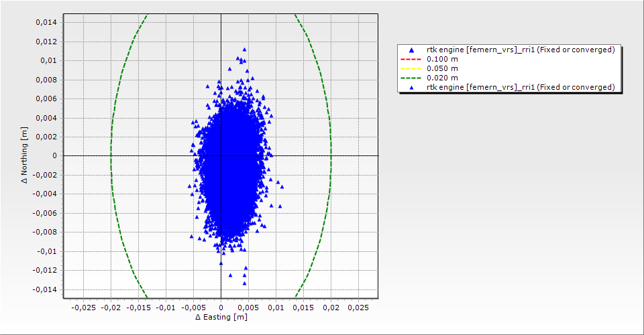644x335 pixels.
Task: Select the top rtk engine legend entry text
Action: 521,50
